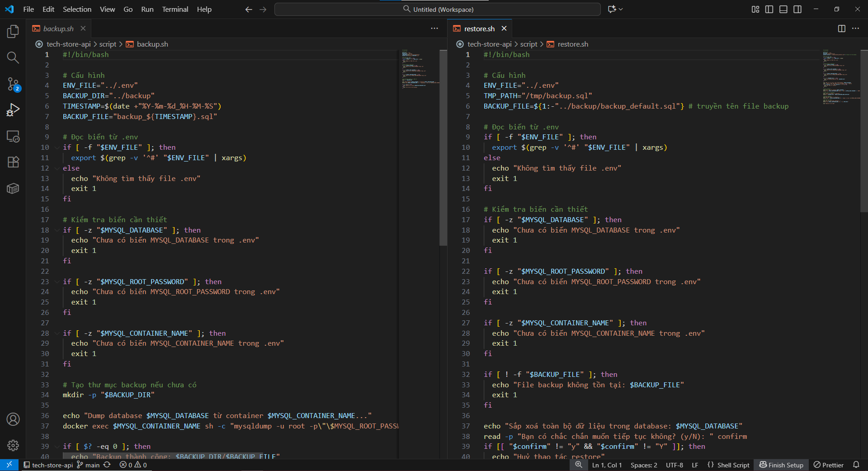Collapse the else block at line 12
This screenshot has width=868, height=471.
[x=57, y=168]
